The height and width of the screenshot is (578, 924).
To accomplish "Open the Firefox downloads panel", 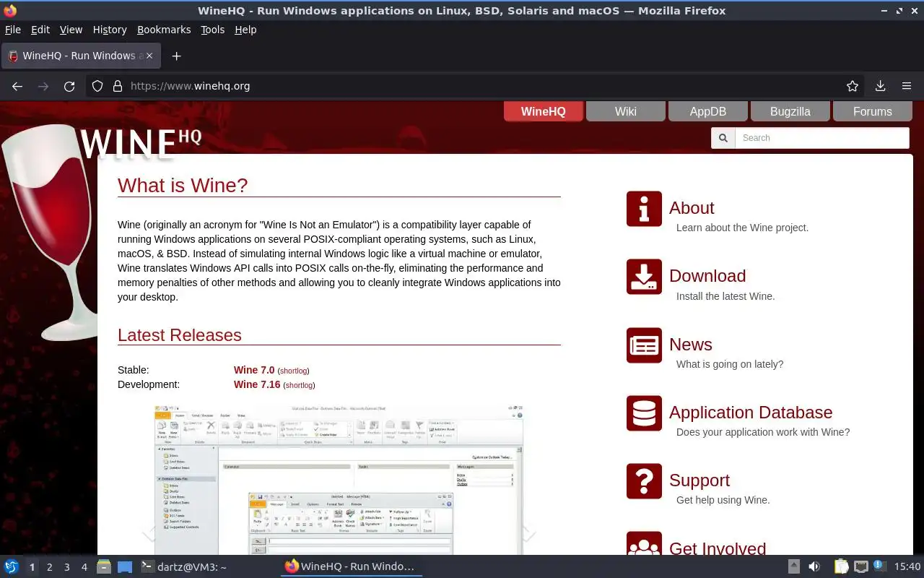I will [880, 86].
